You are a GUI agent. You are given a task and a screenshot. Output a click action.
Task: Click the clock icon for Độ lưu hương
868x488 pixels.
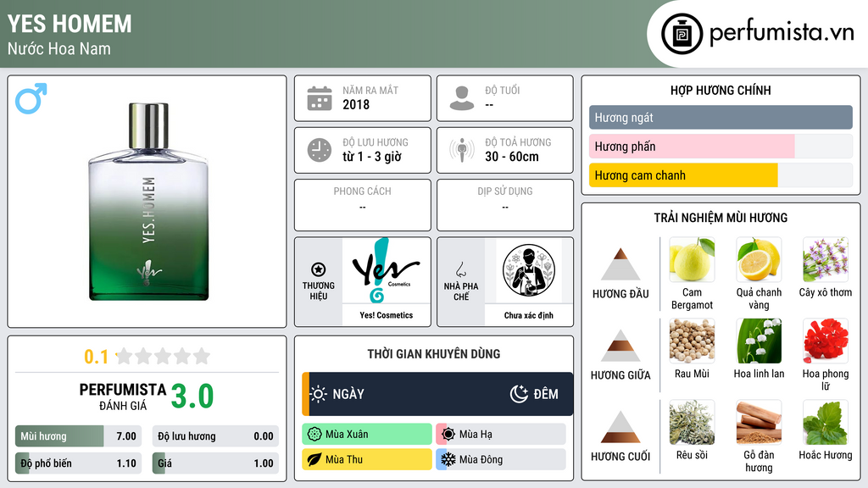(x=320, y=150)
